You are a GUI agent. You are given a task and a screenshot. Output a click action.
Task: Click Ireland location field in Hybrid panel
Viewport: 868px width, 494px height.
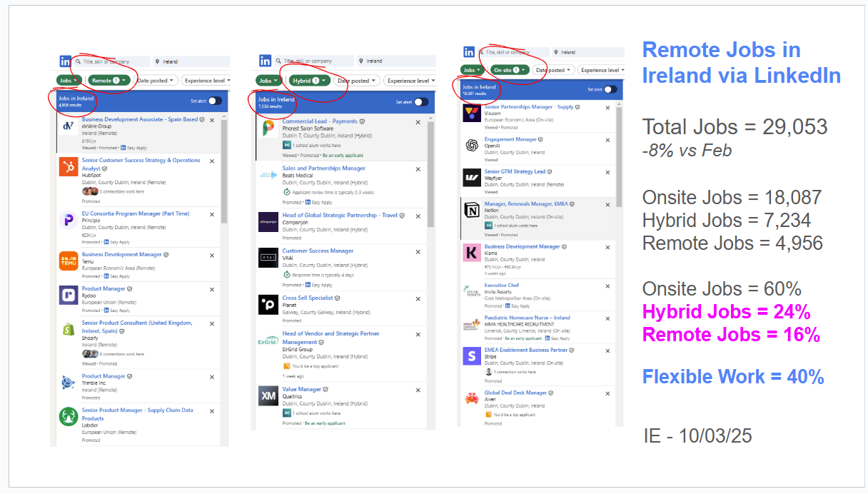(x=396, y=61)
